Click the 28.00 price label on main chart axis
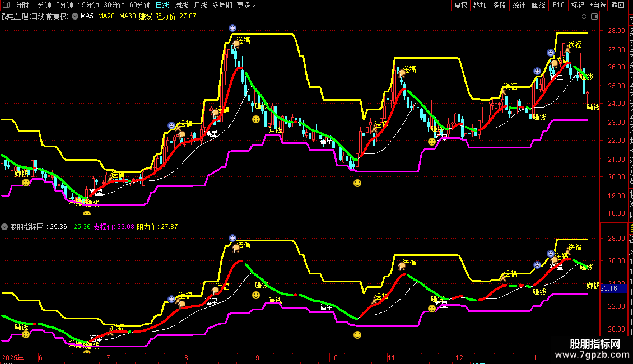The image size is (633, 364). 616,31
